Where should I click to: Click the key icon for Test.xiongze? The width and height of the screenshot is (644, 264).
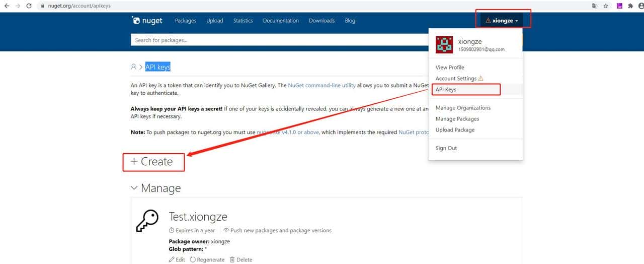click(x=147, y=221)
